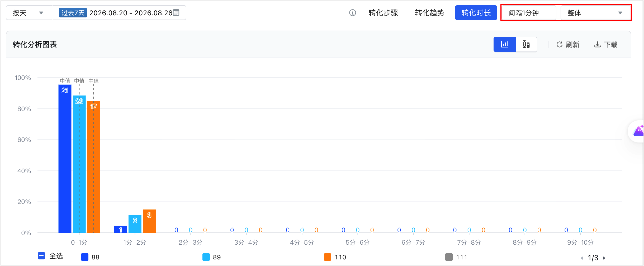
Task: Click the refresh 刷新 icon
Action: pos(559,45)
